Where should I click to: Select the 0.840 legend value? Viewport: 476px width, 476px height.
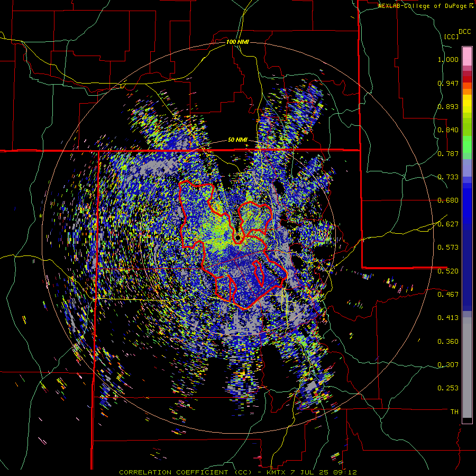tap(448, 130)
